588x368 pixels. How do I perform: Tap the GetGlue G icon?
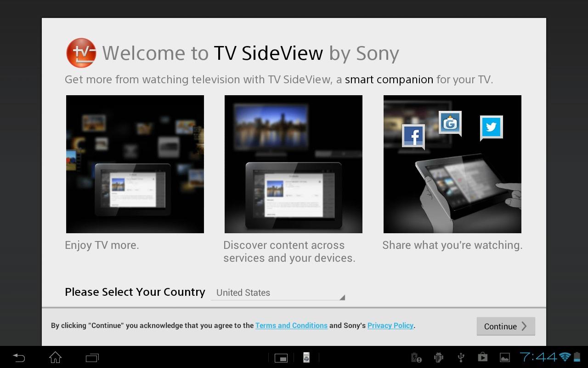(450, 123)
